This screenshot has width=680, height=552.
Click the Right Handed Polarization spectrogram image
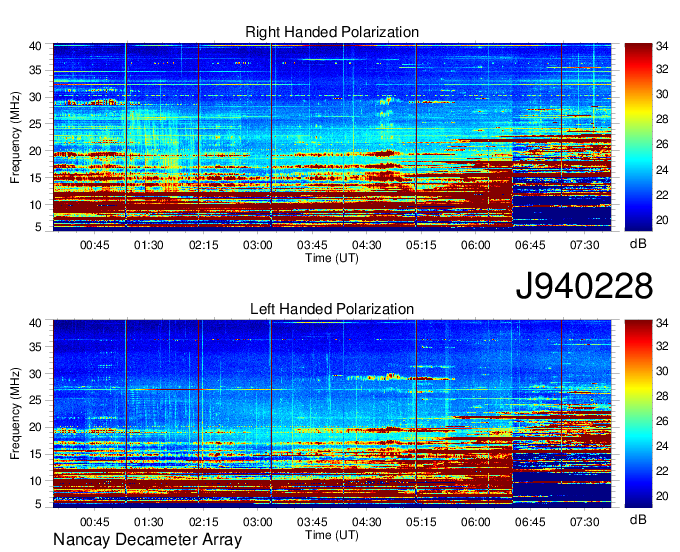tap(332, 137)
